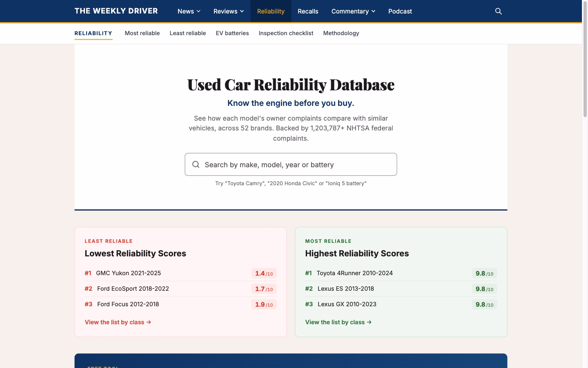The width and height of the screenshot is (588, 368).
Task: Open Methodology subnav link
Action: [341, 33]
